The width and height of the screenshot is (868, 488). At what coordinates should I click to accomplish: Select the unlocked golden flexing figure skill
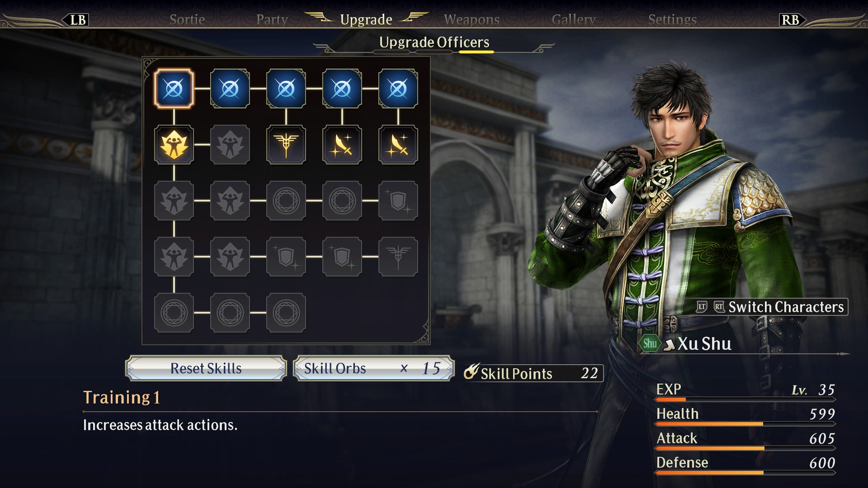(x=174, y=145)
